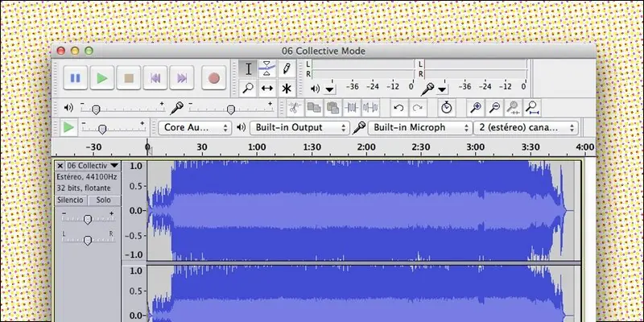Click the Zoom In magnifier icon
This screenshot has height=322, width=644.
pos(476,108)
